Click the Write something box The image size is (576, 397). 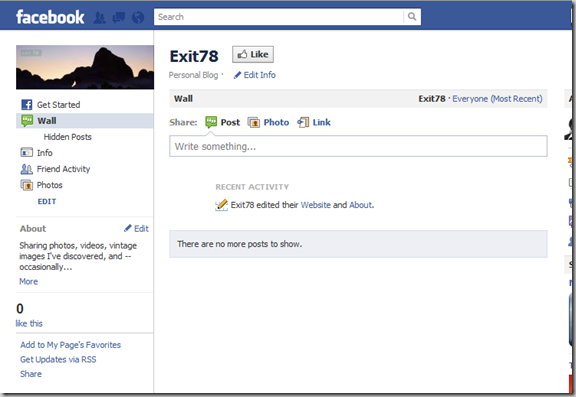[358, 146]
